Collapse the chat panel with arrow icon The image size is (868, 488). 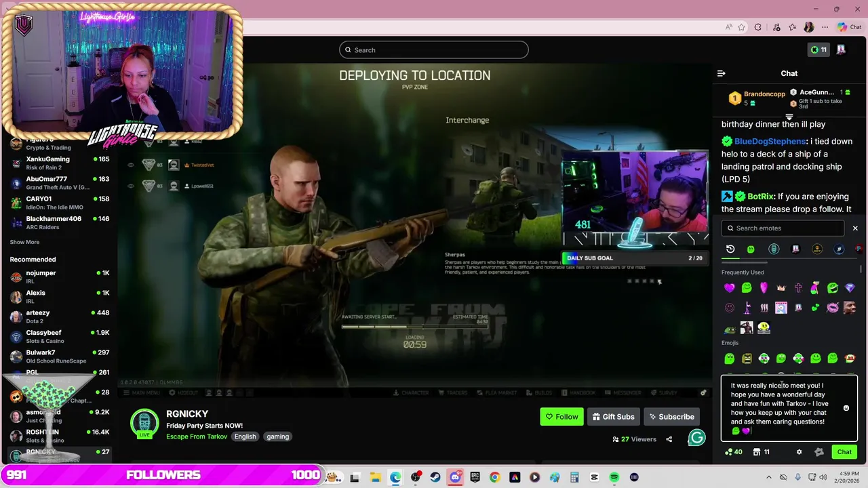point(722,73)
